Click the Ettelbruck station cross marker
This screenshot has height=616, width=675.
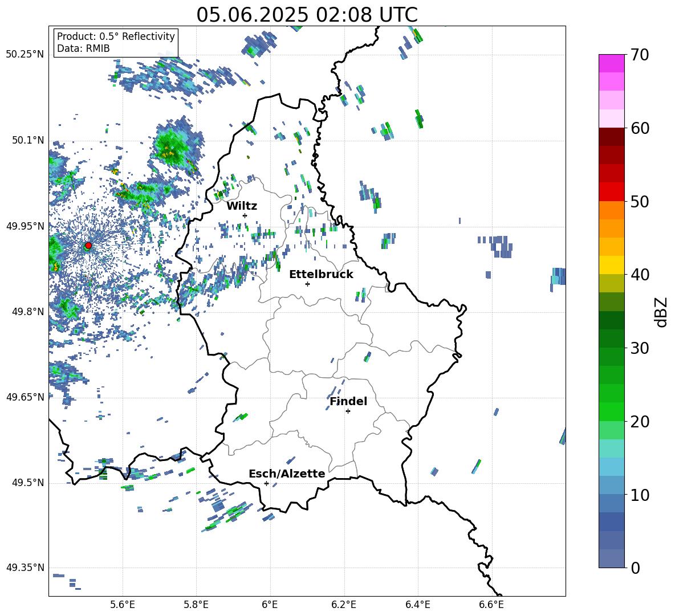pos(307,284)
